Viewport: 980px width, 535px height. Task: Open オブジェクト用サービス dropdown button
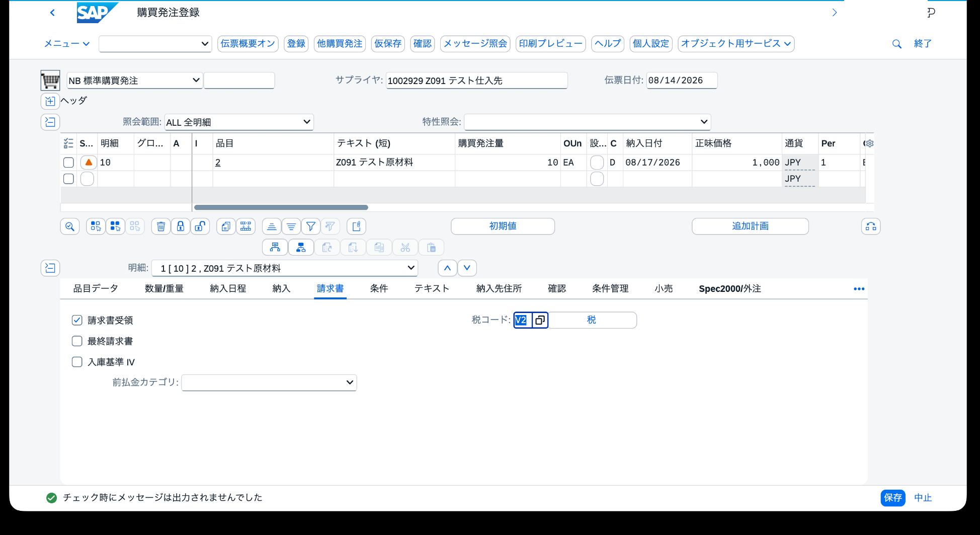[736, 44]
